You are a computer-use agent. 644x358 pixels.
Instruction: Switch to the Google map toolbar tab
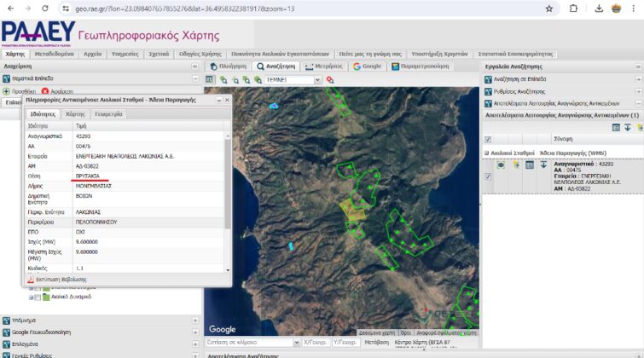point(367,66)
